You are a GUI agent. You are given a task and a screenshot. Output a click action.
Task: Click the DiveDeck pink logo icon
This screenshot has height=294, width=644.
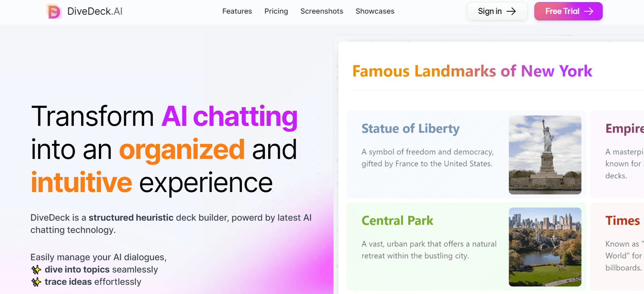click(54, 11)
